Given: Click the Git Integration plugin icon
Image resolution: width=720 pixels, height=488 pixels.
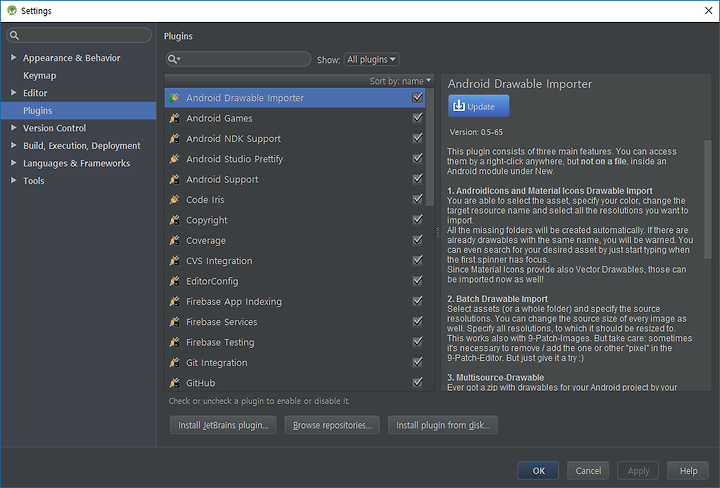Looking at the screenshot, I should [174, 362].
